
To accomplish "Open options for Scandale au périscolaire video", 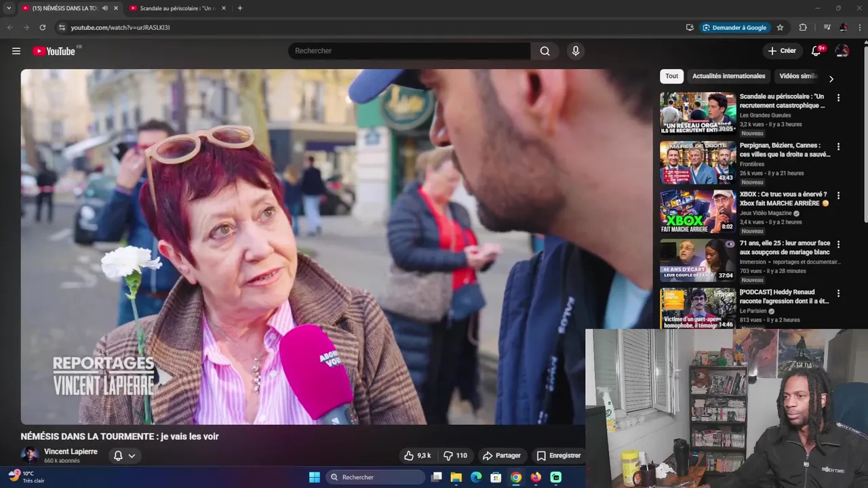I will click(x=838, y=98).
